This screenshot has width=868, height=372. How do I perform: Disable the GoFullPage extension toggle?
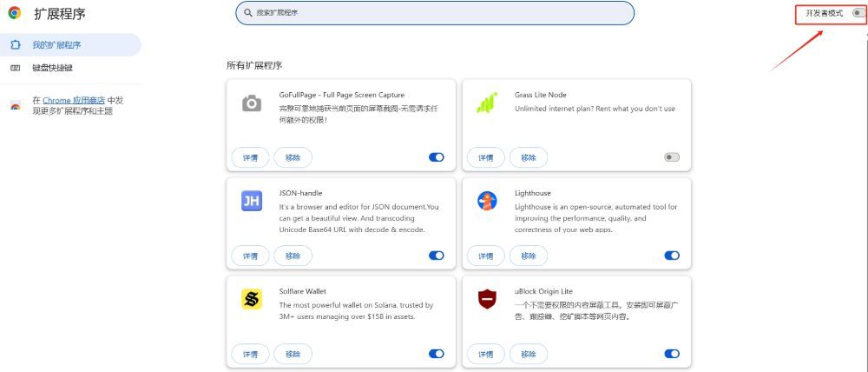(437, 157)
